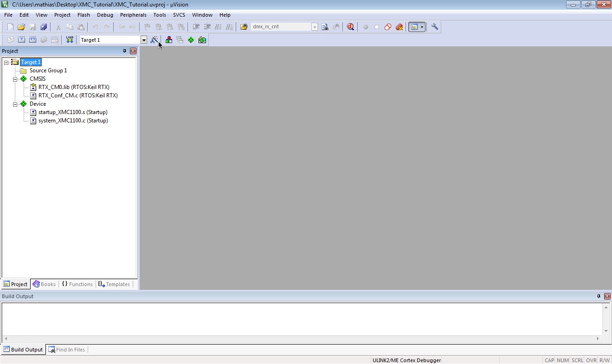Open the Peripherals menu
612x364 pixels.
pyautogui.click(x=133, y=15)
